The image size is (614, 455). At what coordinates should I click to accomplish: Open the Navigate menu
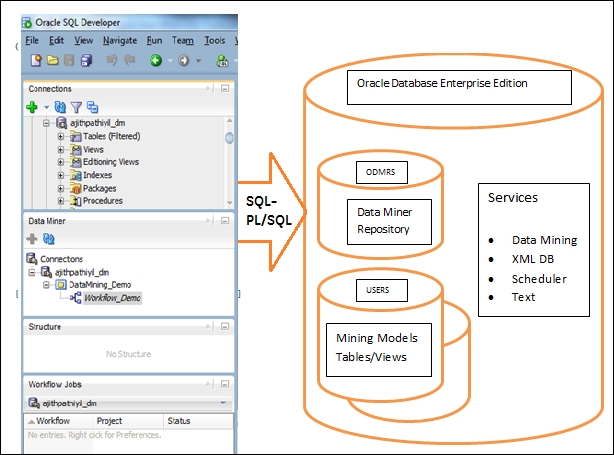tap(120, 40)
